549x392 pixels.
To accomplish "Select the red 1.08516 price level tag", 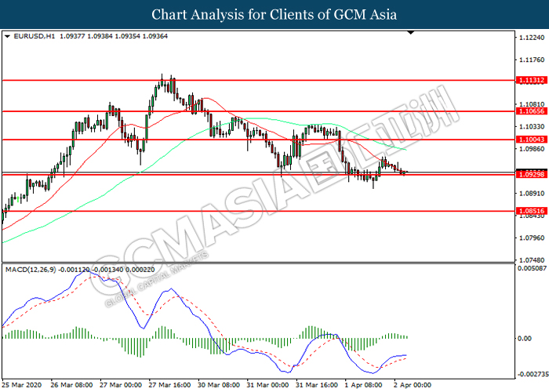I will click(x=532, y=211).
